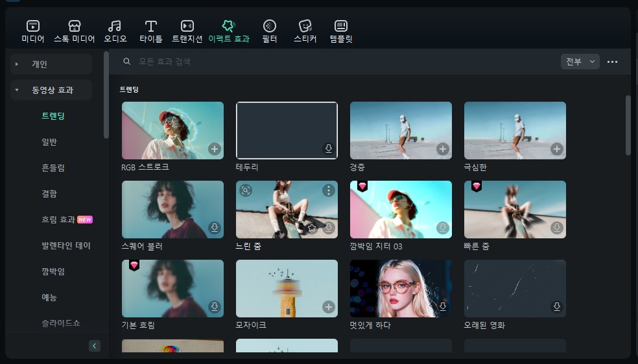Open the 전부 filter dropdown
The image size is (638, 364).
tap(580, 62)
